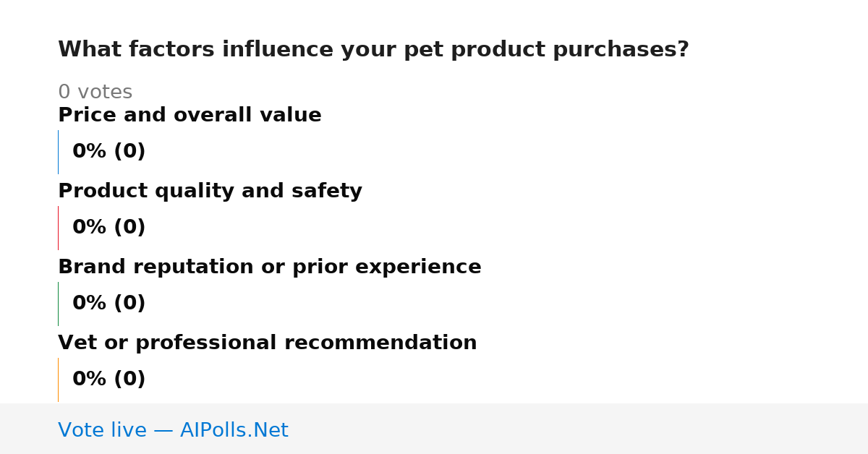Choose 'Brand reputation or prior experience' option
The image size is (868, 454).
point(269,267)
